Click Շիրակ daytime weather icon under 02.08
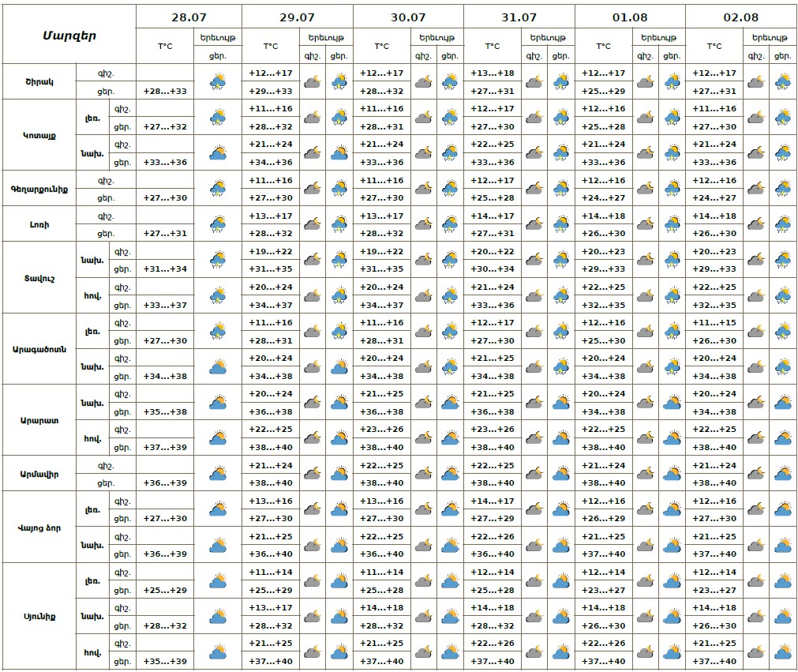This screenshot has width=798, height=672. (x=783, y=81)
